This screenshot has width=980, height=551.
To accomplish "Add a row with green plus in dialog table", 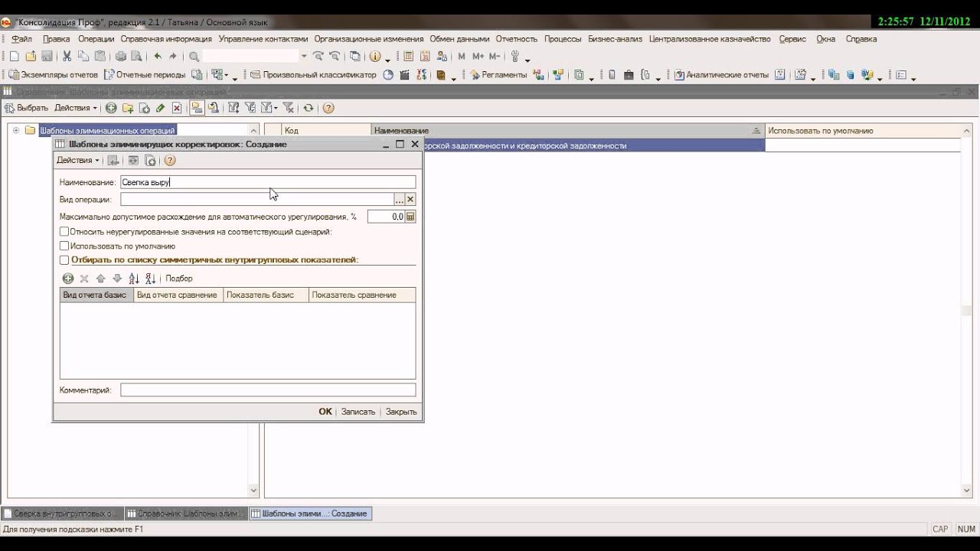I will pos(68,279).
